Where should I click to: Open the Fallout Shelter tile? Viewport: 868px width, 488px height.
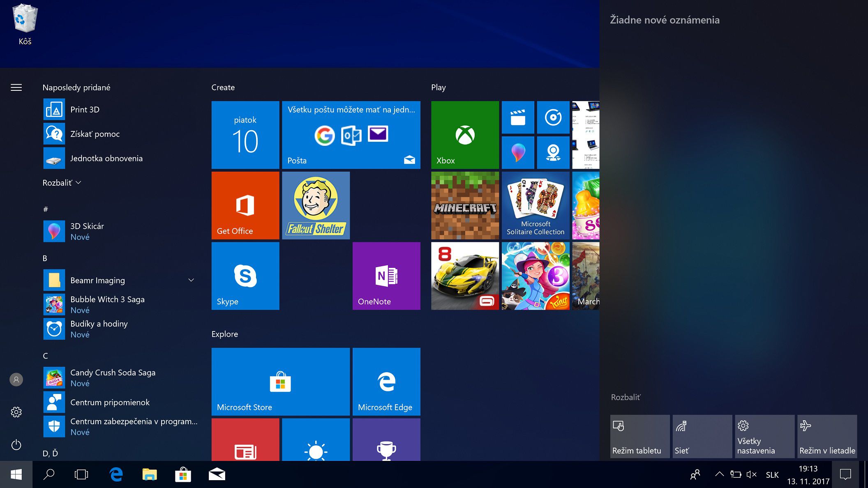[316, 205]
